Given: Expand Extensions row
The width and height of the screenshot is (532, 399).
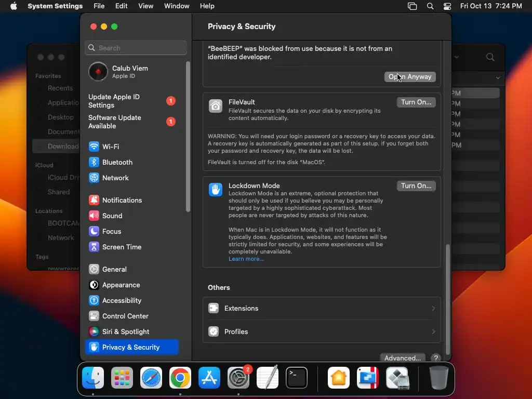Looking at the screenshot, I should coord(322,309).
